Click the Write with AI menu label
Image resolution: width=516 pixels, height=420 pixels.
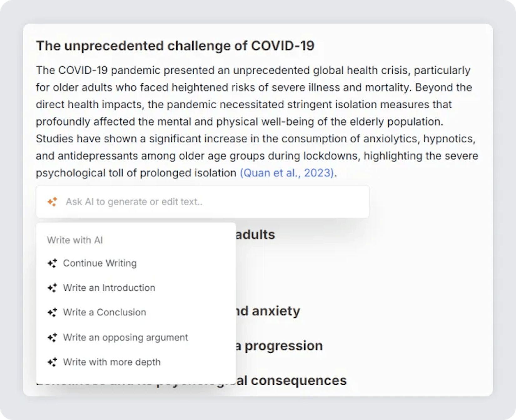coord(75,240)
